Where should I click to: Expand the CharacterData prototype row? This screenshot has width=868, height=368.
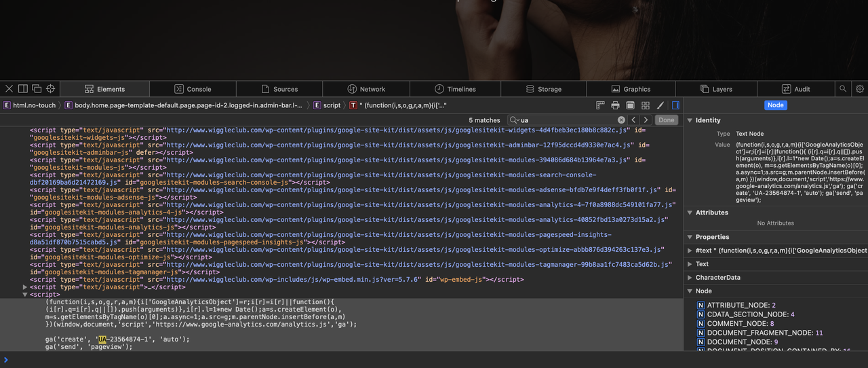coord(690,278)
